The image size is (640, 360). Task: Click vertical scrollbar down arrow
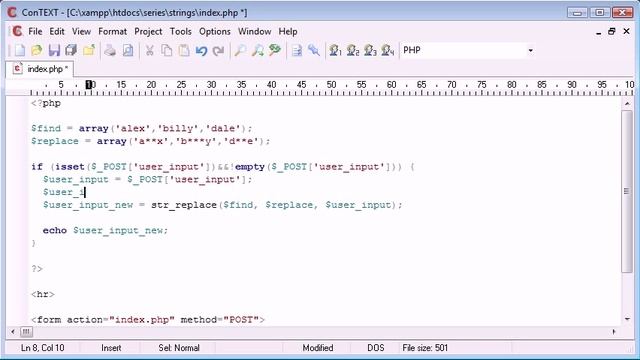tap(627, 319)
